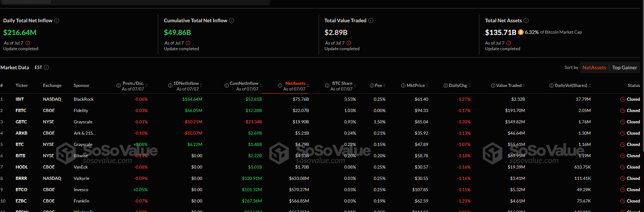Screen dimensions: 644x212
Task: Click info icon before CumNetInflow header
Action: [227, 86]
